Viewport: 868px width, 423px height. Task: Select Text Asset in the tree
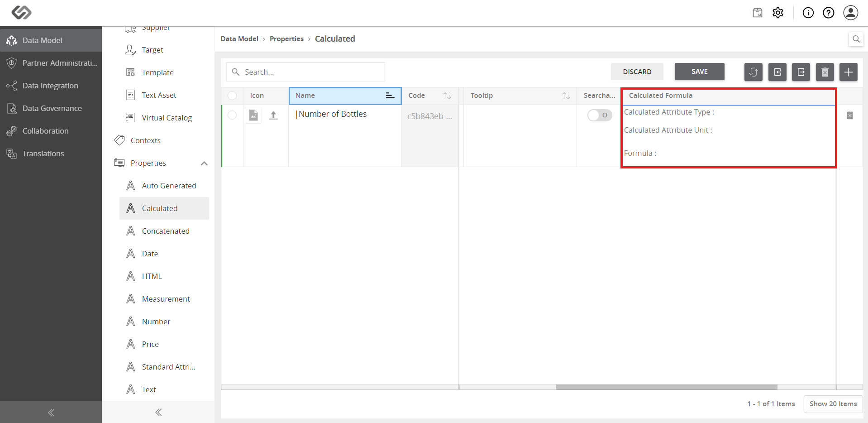pyautogui.click(x=164, y=95)
